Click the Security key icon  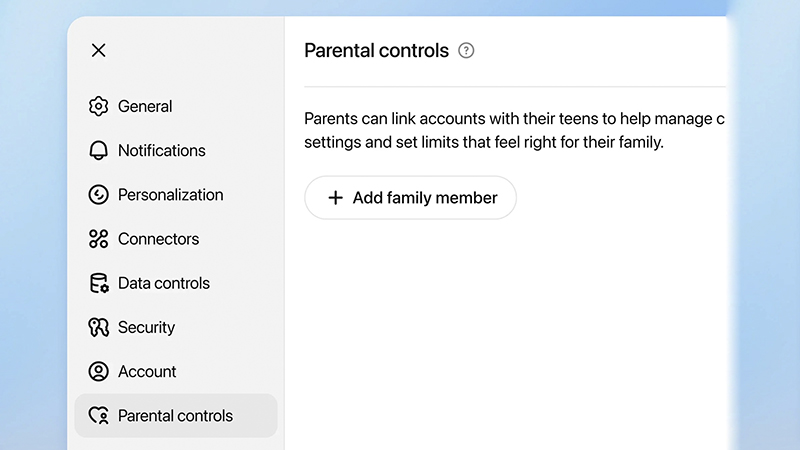98,327
